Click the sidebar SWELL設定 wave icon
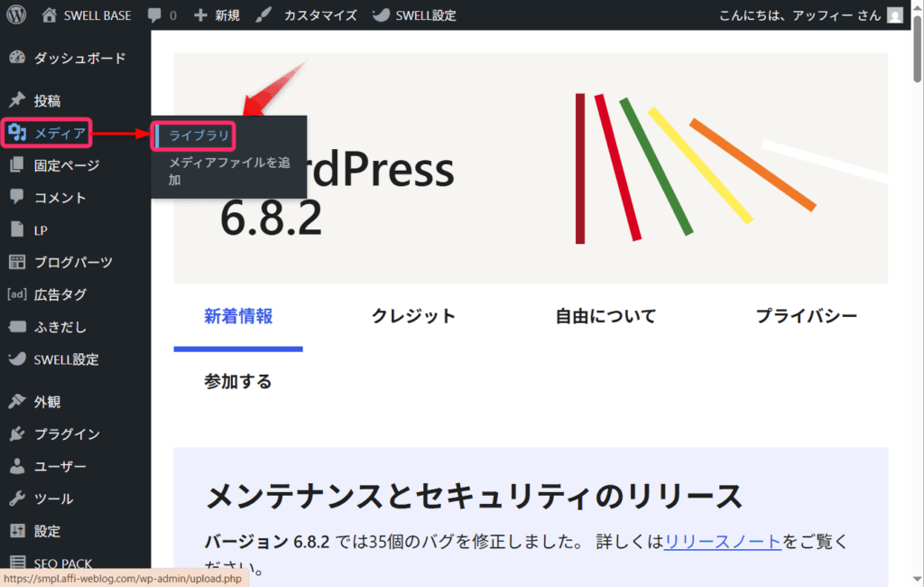 17,359
